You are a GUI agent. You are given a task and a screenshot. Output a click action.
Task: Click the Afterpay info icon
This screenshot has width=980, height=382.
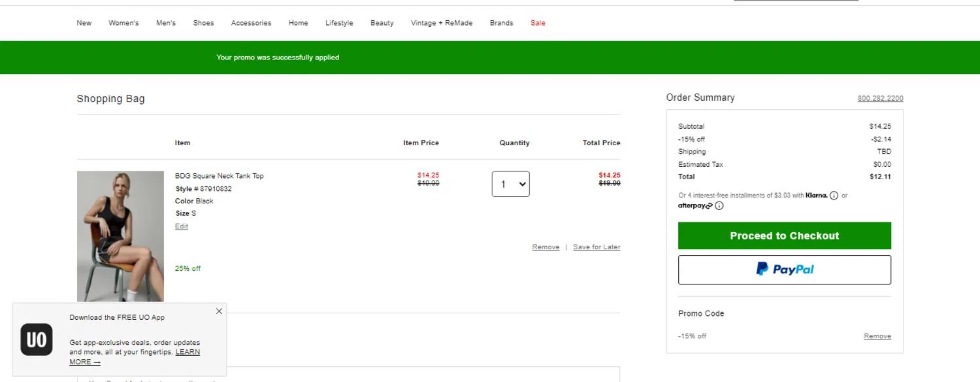click(x=719, y=206)
